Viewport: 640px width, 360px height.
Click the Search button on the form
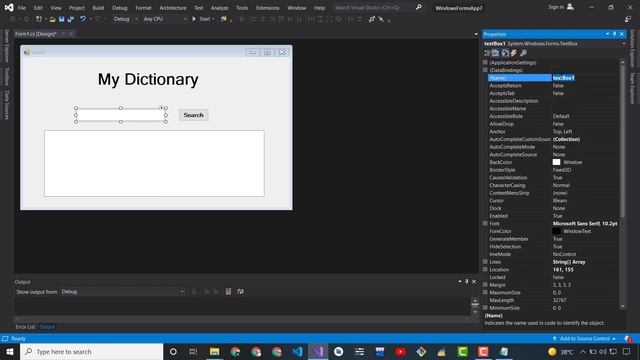(x=193, y=115)
